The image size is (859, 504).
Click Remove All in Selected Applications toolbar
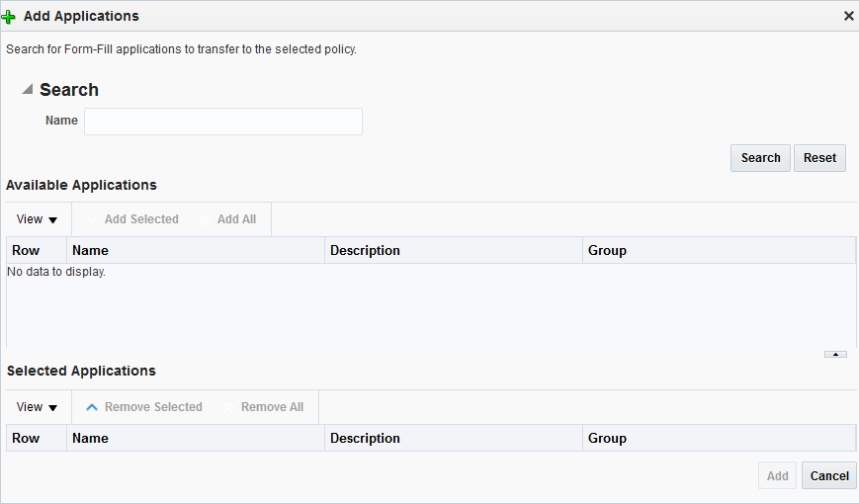264,407
